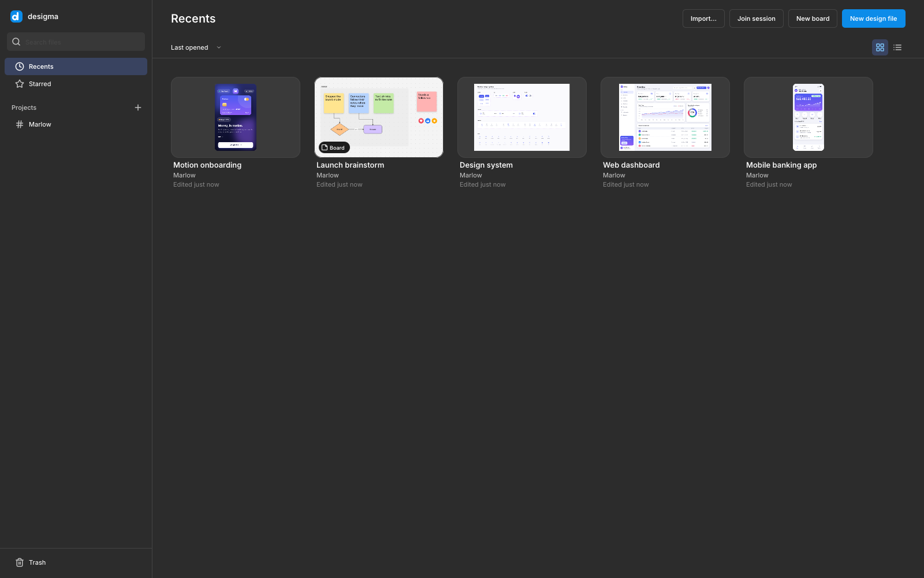Switch to list view

(897, 47)
